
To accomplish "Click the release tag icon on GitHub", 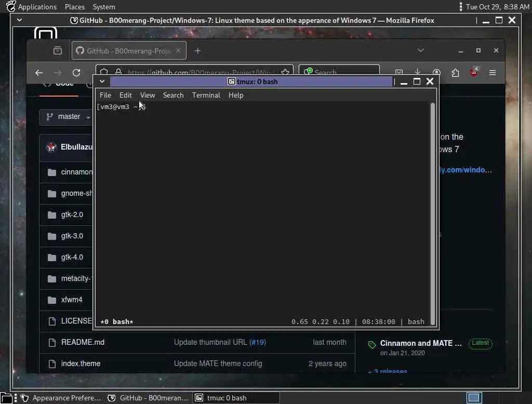I will pos(372,345).
